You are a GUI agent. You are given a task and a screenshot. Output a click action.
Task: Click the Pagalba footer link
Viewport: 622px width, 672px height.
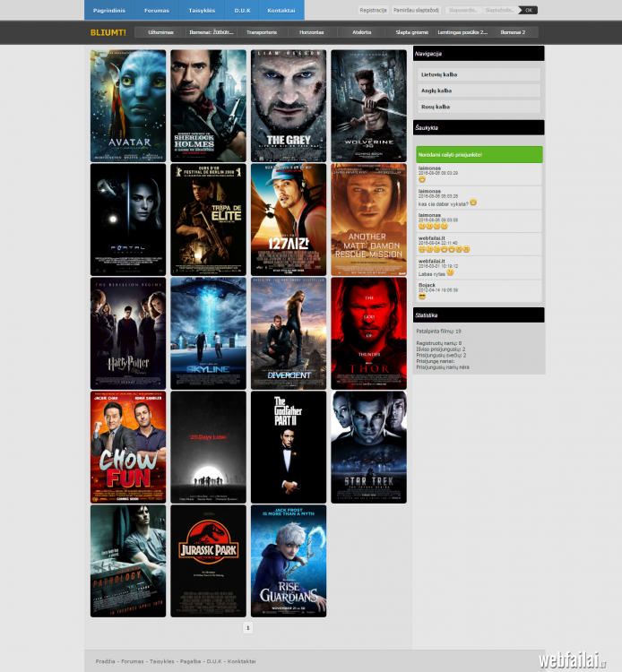(x=190, y=661)
